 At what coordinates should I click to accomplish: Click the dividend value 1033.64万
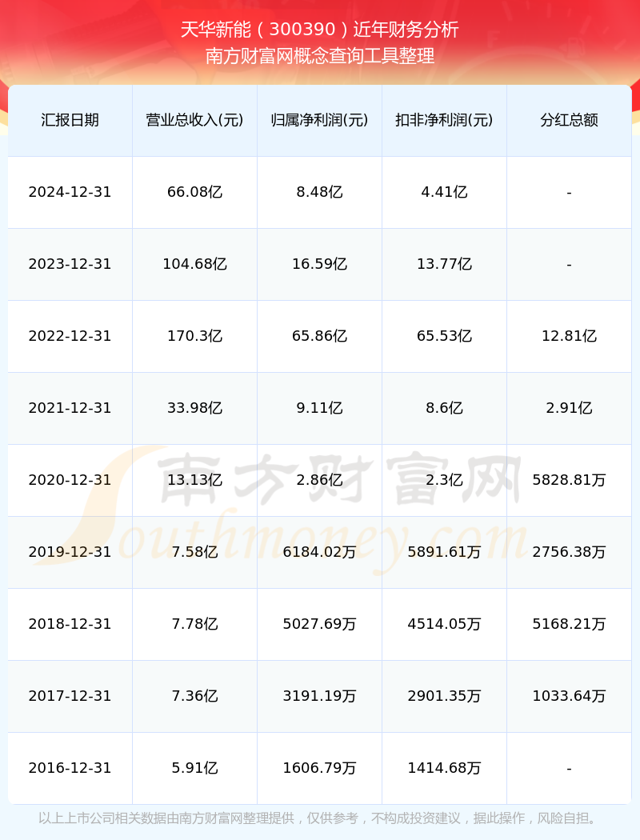[x=570, y=697]
